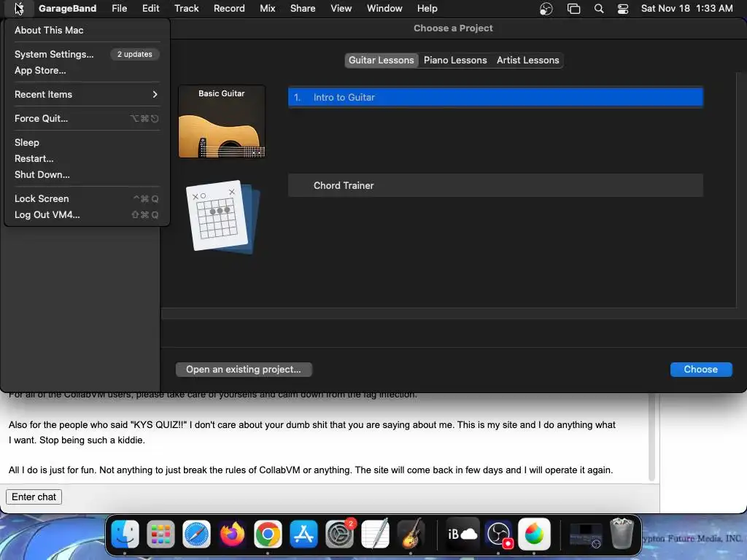Open Firefox from the dock
The image size is (747, 560).
[232, 534]
